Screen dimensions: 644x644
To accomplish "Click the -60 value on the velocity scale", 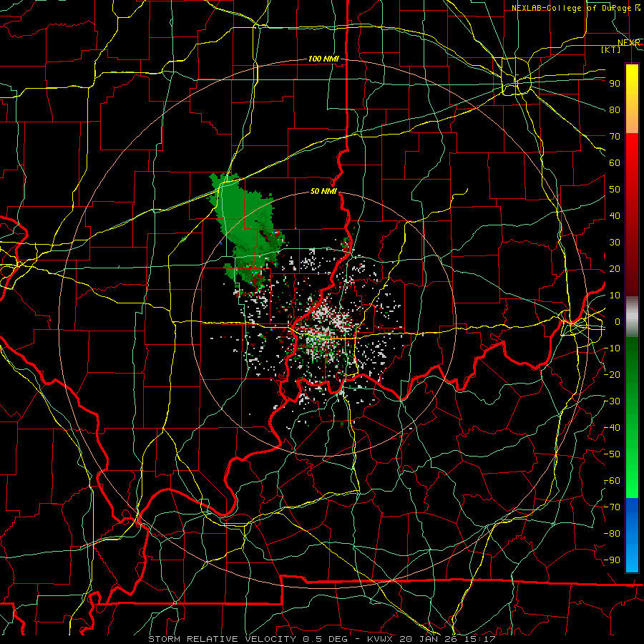I will pyautogui.click(x=613, y=481).
